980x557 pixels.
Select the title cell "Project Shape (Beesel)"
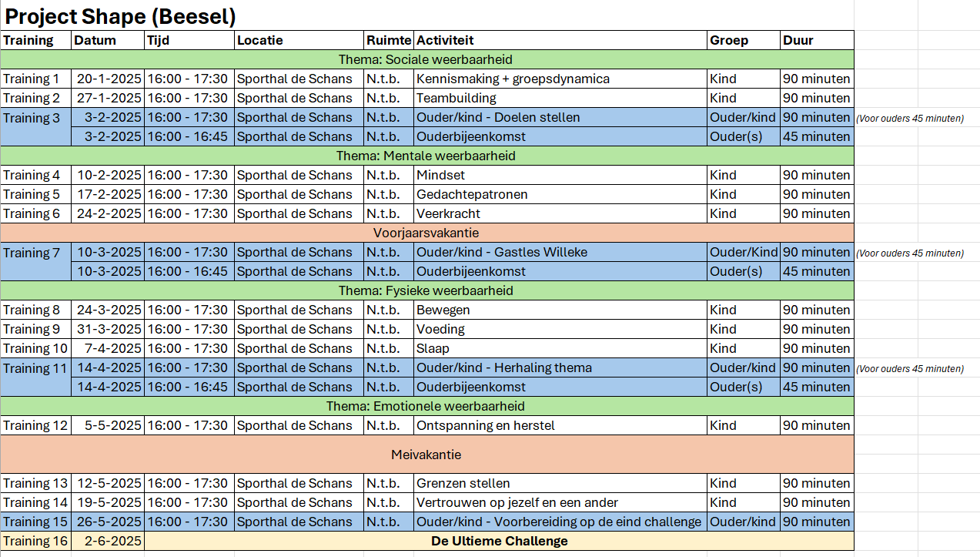(121, 16)
